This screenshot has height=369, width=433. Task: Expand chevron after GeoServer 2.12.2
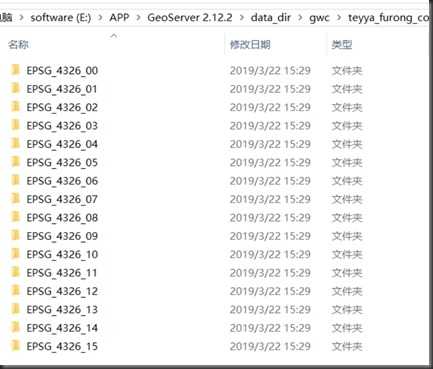(241, 17)
